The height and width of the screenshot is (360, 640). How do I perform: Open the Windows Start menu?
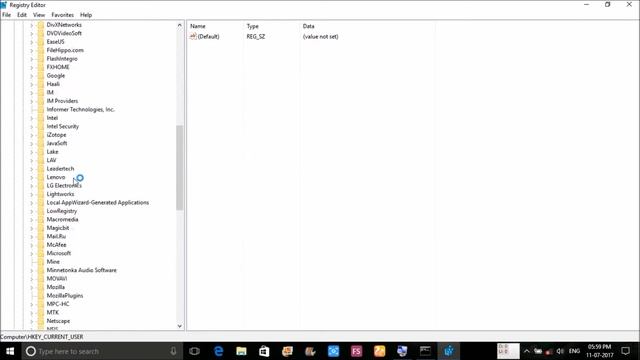pos(10,351)
